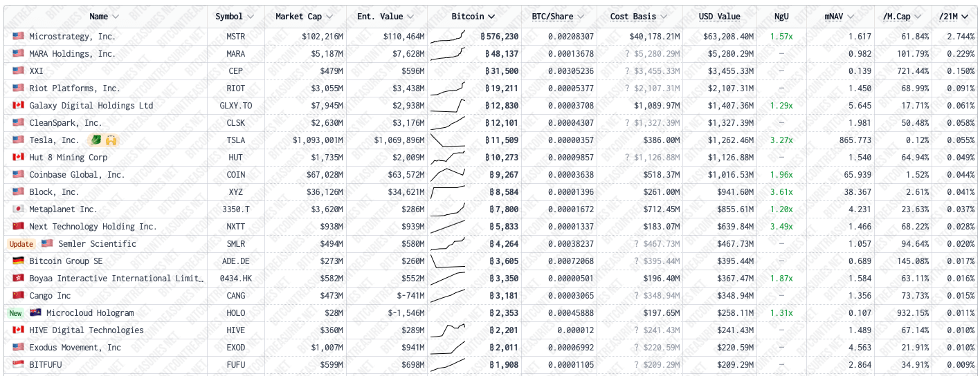Open the HIVE Digital Technologies sparkline
The height and width of the screenshot is (376, 980).
tap(448, 330)
